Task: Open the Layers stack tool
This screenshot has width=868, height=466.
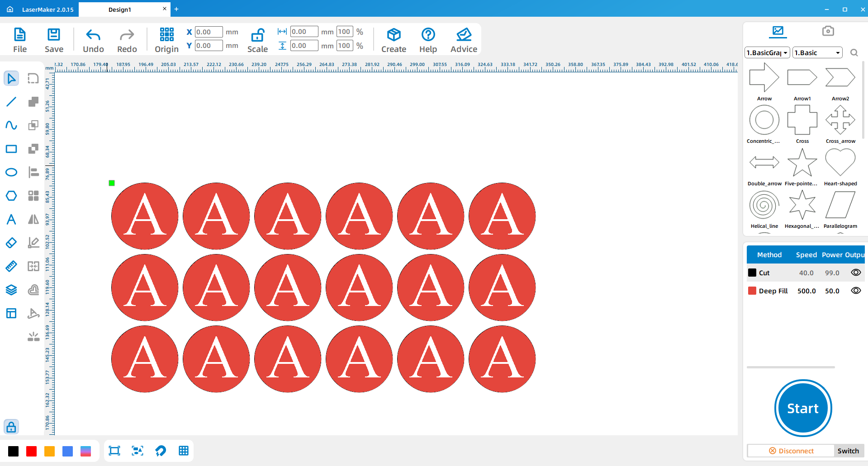Action: click(11, 290)
